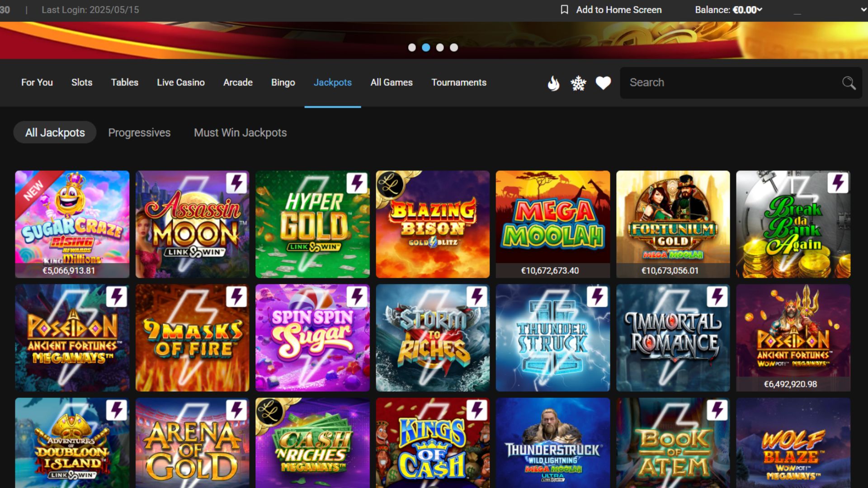Click Mega Moolah jackpot amount €10,672,673.40

tap(550, 271)
